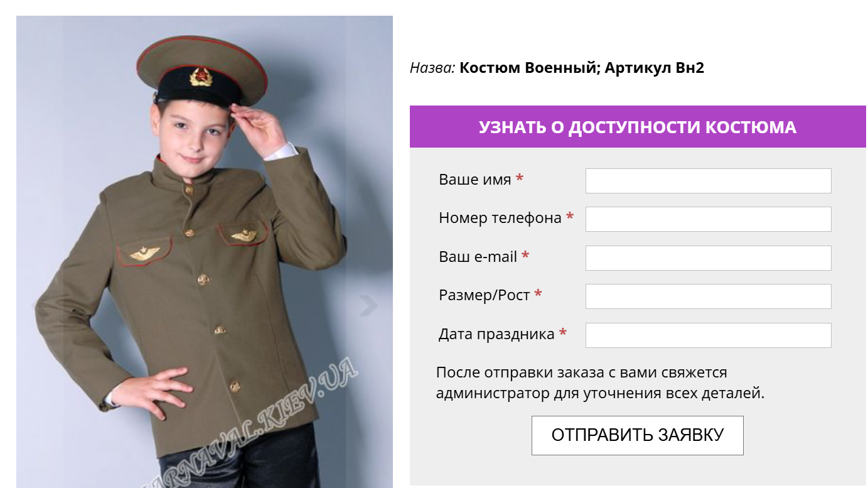The width and height of the screenshot is (868, 488).
Task: Click the purple УЗНАТЬ О ДОСТУПНОСТИ КОСТЮМА header
Action: click(638, 127)
